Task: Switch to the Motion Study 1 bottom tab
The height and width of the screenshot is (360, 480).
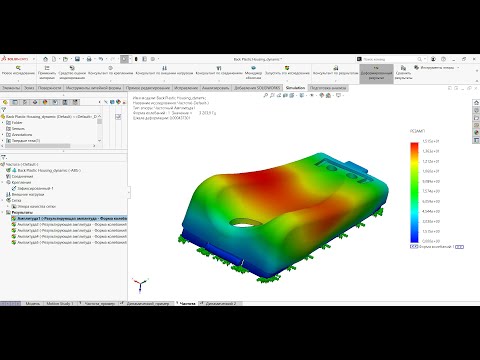Action: (60, 304)
